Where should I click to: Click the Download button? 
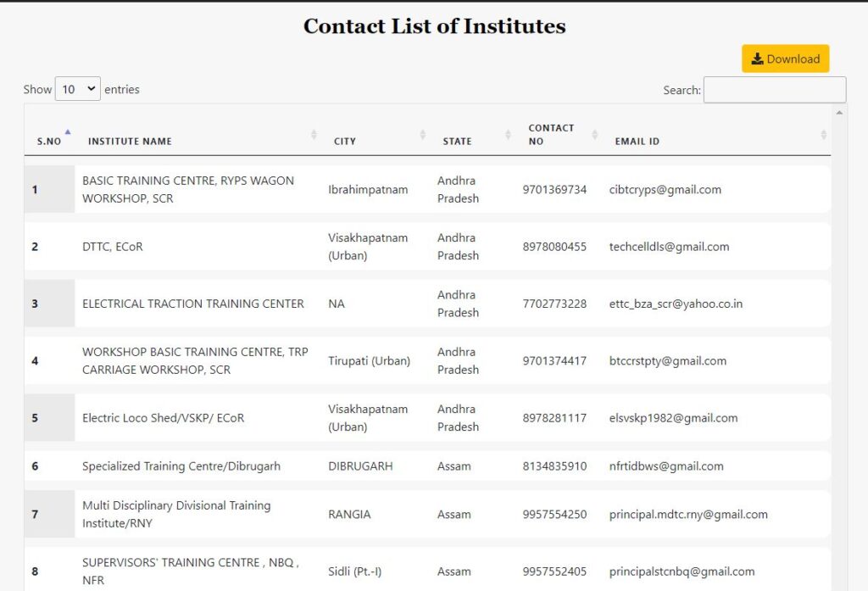point(785,59)
